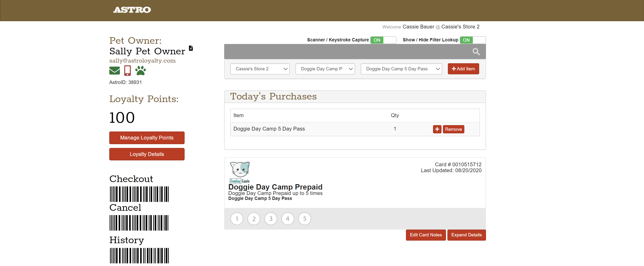644x266 pixels.
Task: Click the red mobile phone icon
Action: pos(127,71)
